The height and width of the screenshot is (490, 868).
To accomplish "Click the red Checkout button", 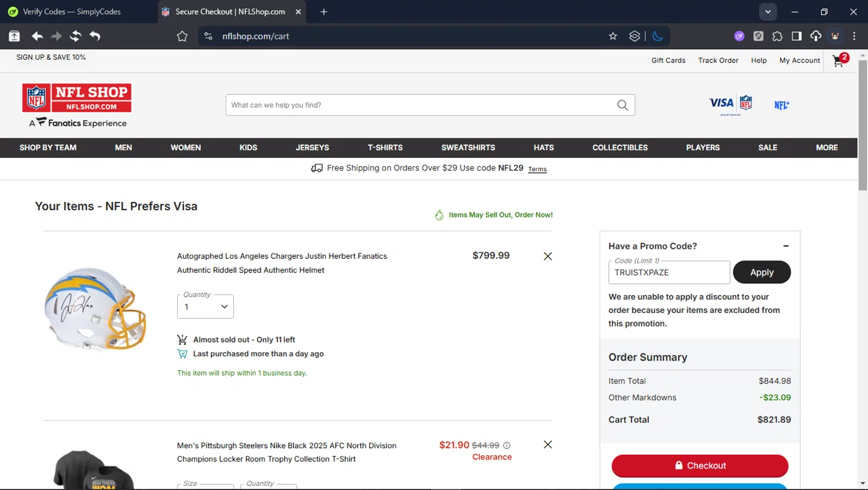I will point(700,466).
